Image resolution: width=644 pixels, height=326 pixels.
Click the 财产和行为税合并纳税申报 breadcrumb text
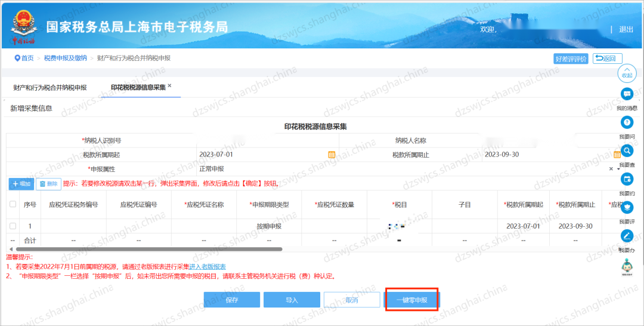coord(134,59)
